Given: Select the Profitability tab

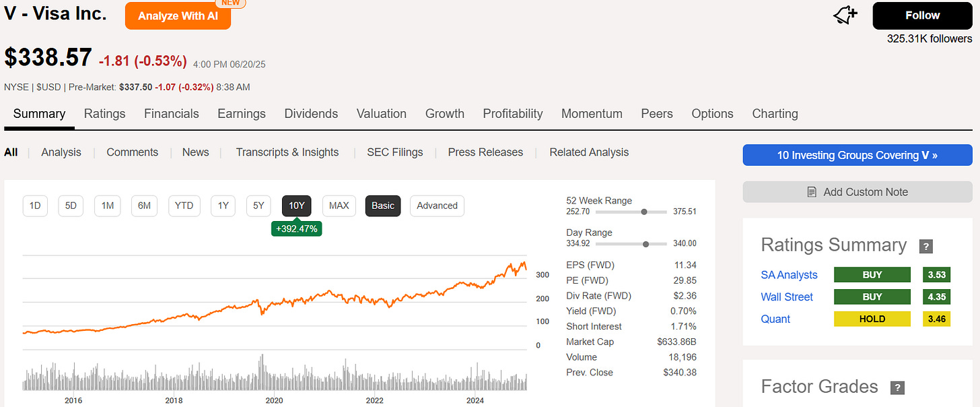Looking at the screenshot, I should pos(513,114).
